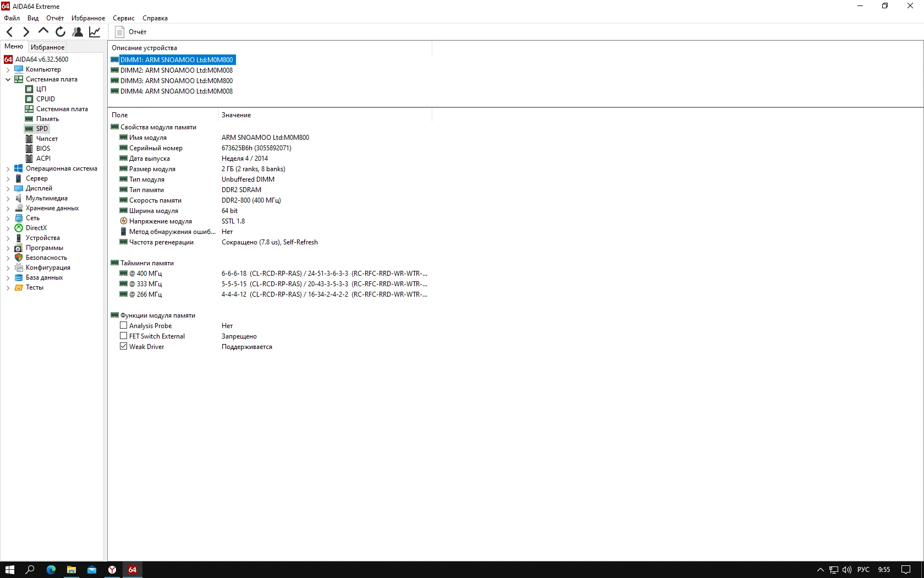Collapse the Системная плата tree branch
The width and height of the screenshot is (924, 578).
click(x=8, y=79)
